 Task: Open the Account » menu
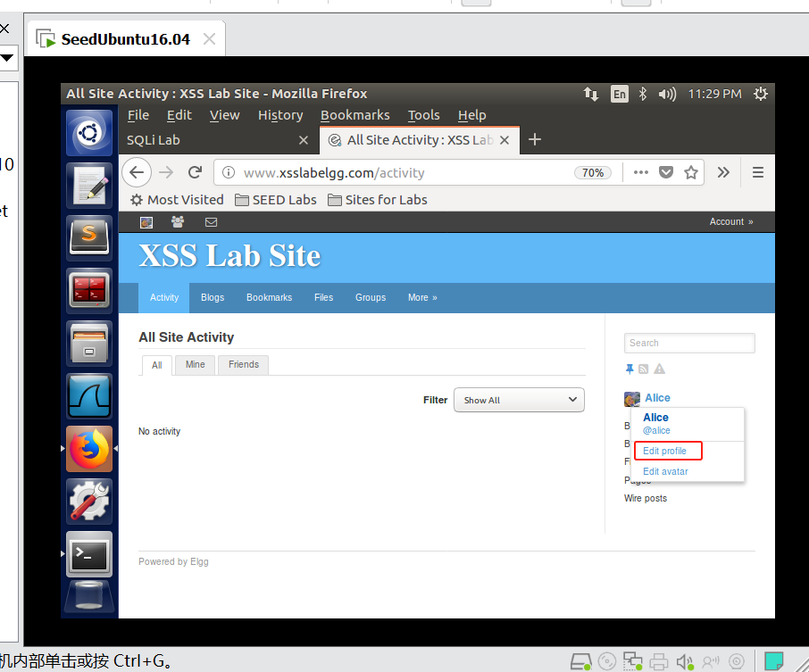pyautogui.click(x=731, y=221)
